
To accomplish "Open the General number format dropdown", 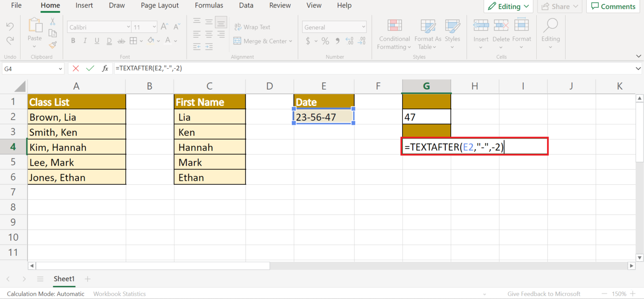I will coord(363,27).
